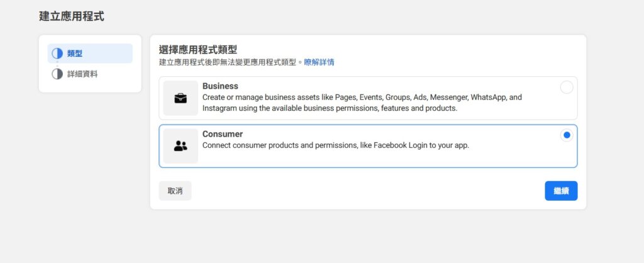The height and width of the screenshot is (263, 644).
Task: Continue with the blue 繼續 button
Action: point(561,191)
